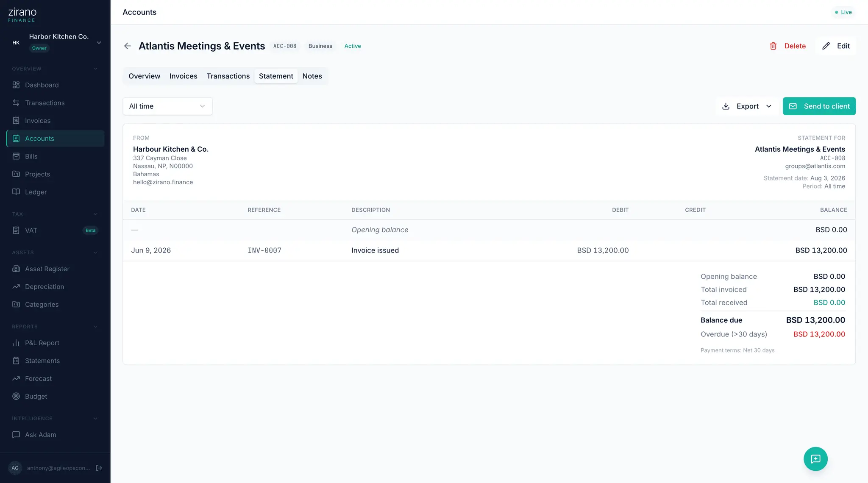The image size is (868, 483).
Task: Click the Invoices document icon in sidebar
Action: coord(16,121)
